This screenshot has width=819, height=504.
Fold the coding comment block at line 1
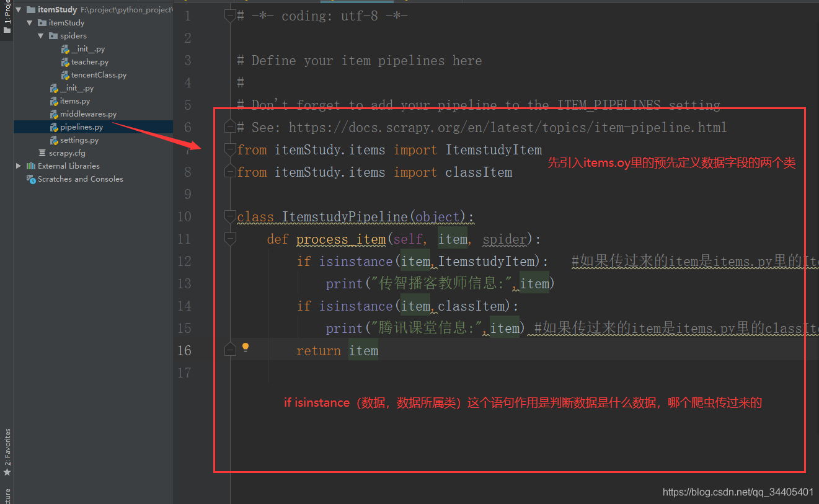pyautogui.click(x=230, y=16)
